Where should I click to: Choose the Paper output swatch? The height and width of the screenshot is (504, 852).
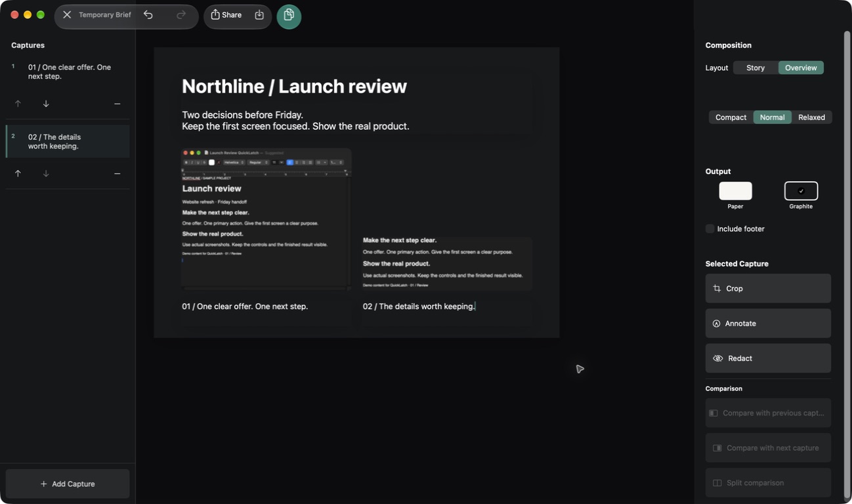click(735, 191)
